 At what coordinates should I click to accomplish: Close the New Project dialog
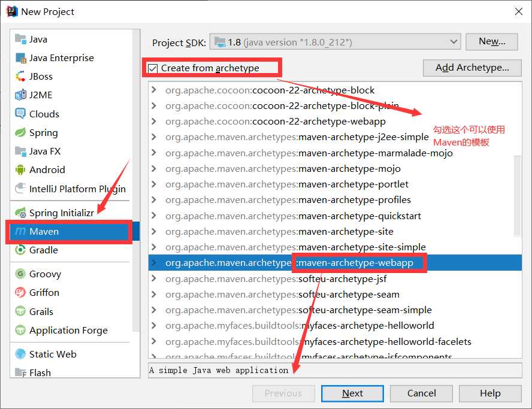[x=518, y=11]
